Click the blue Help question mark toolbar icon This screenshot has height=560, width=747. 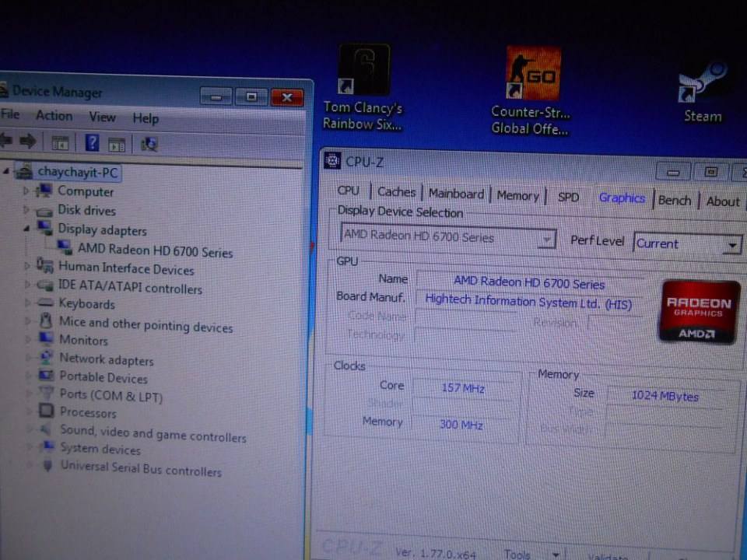point(92,142)
